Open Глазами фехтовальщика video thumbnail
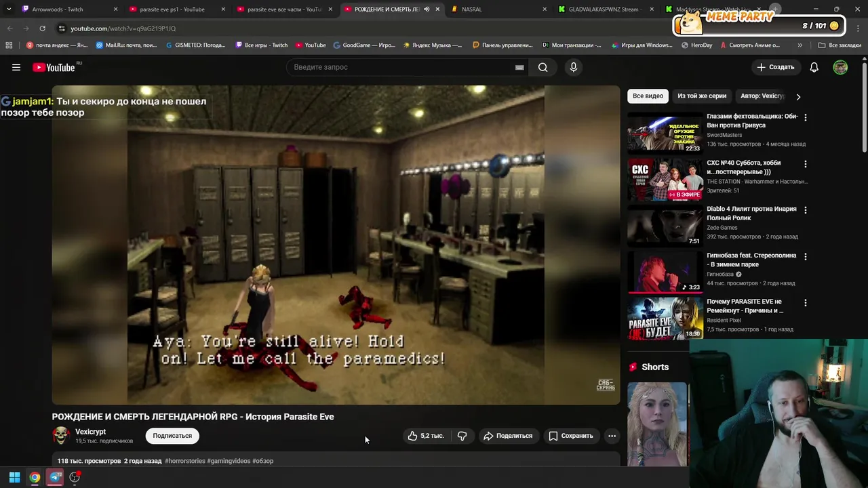The height and width of the screenshot is (488, 868). (x=665, y=133)
